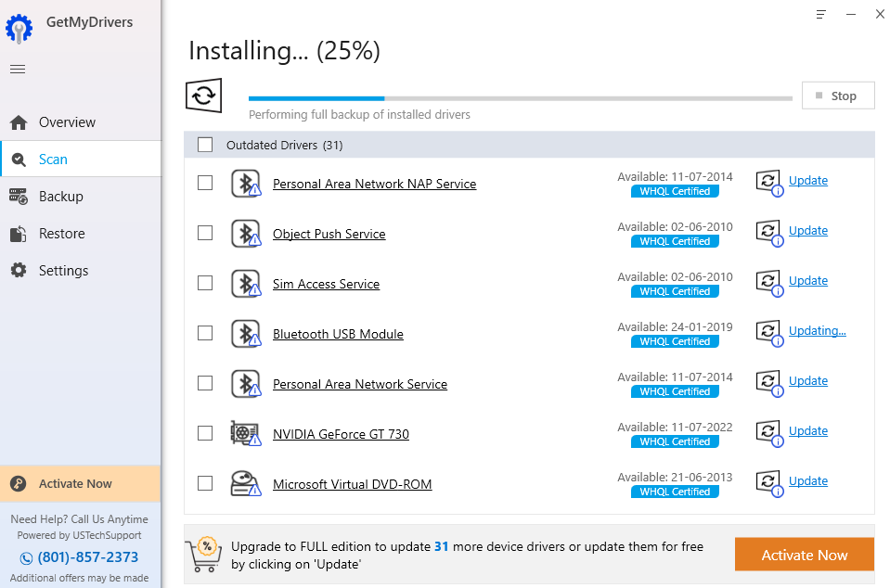Click the Microsoft Virtual DVD-ROM drive icon
The width and height of the screenshot is (890, 588).
point(245,483)
